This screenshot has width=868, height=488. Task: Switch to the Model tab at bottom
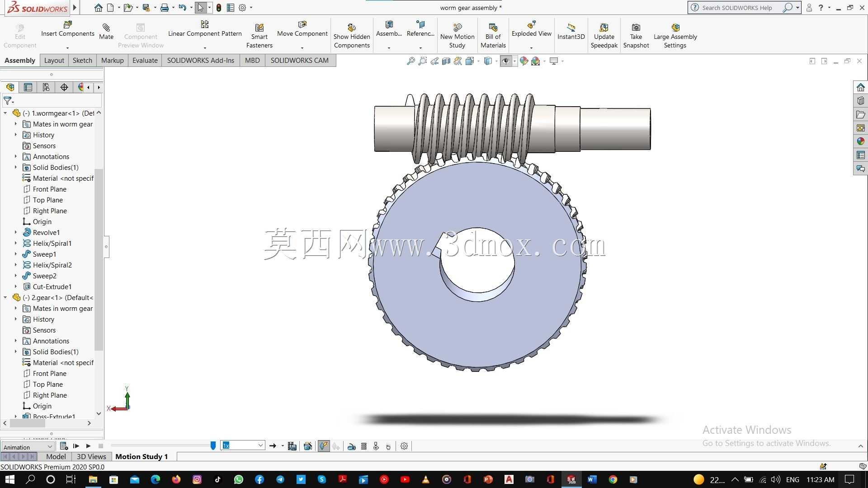click(x=56, y=457)
